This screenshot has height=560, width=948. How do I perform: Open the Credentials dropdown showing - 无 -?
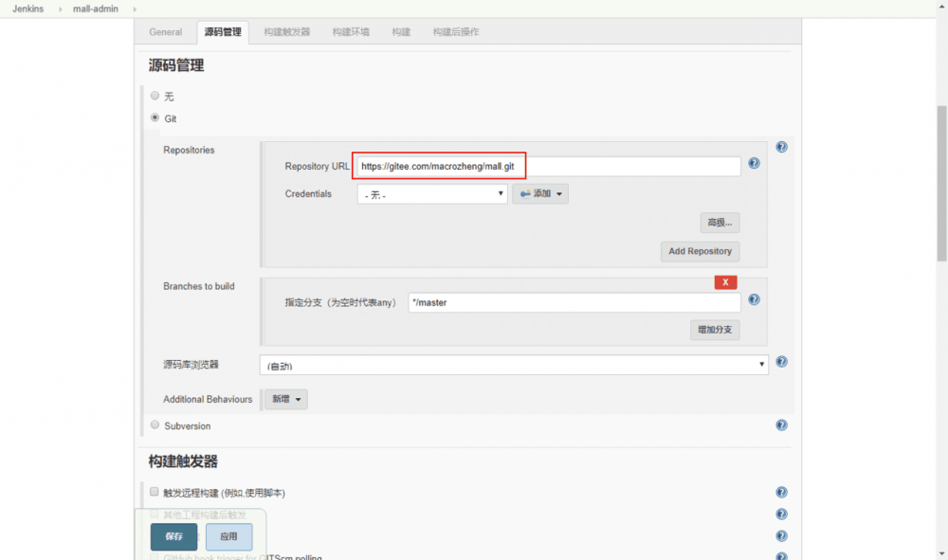431,193
